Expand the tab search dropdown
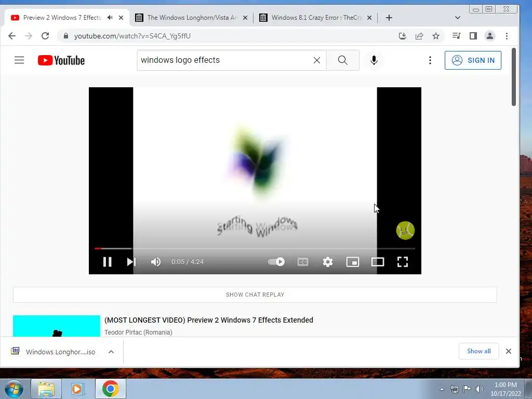 (x=457, y=18)
